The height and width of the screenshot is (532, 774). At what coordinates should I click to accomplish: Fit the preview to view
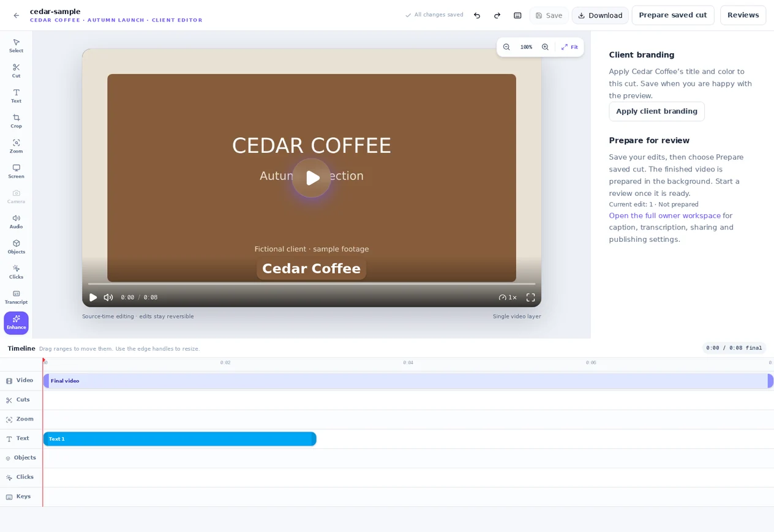pos(569,47)
